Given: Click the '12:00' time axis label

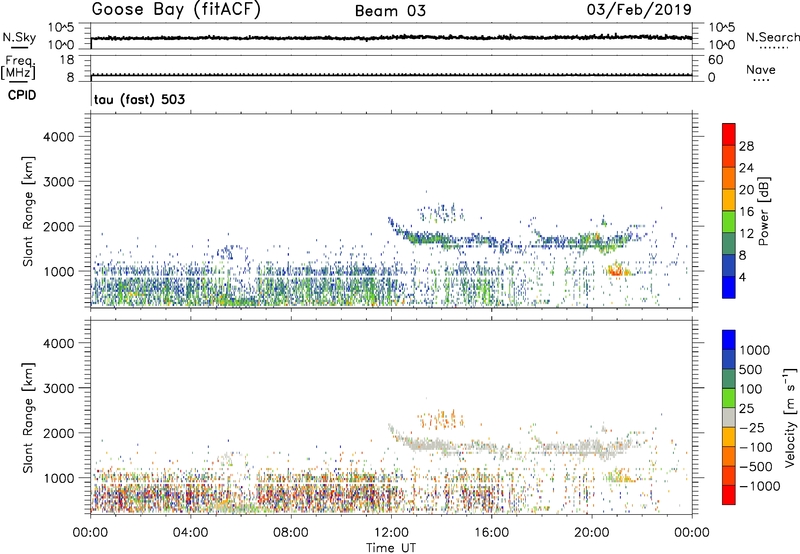Looking at the screenshot, I should [x=391, y=533].
